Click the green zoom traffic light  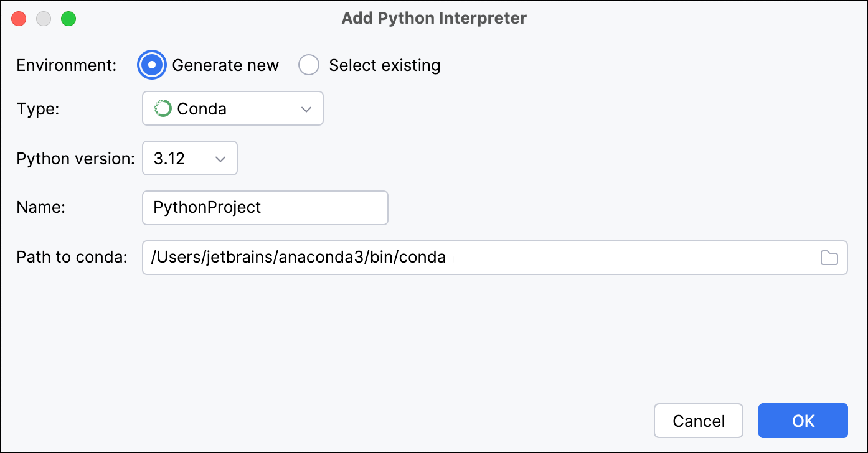click(x=68, y=19)
